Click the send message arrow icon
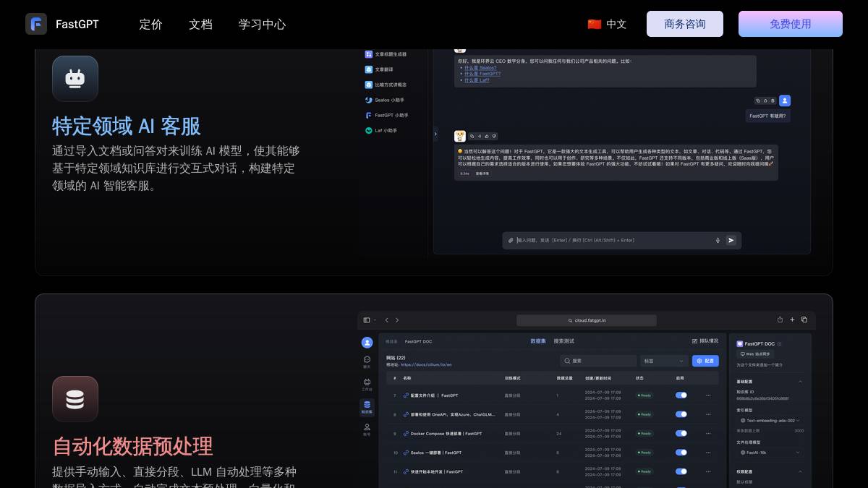 click(731, 240)
